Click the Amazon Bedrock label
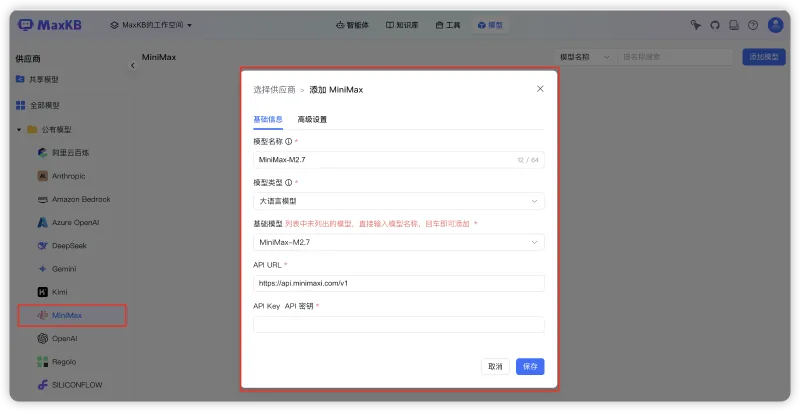The height and width of the screenshot is (411, 800). (81, 199)
